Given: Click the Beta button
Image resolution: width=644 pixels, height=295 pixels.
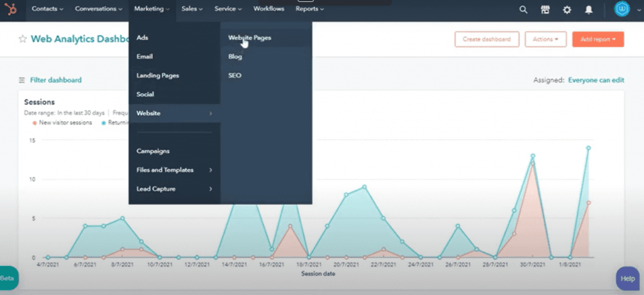Looking at the screenshot, I should [x=8, y=278].
